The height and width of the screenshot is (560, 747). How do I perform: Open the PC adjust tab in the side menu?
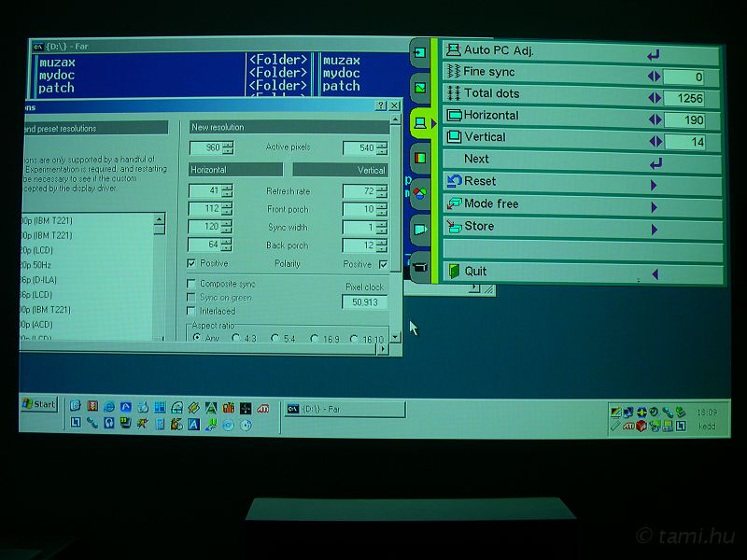(421, 122)
